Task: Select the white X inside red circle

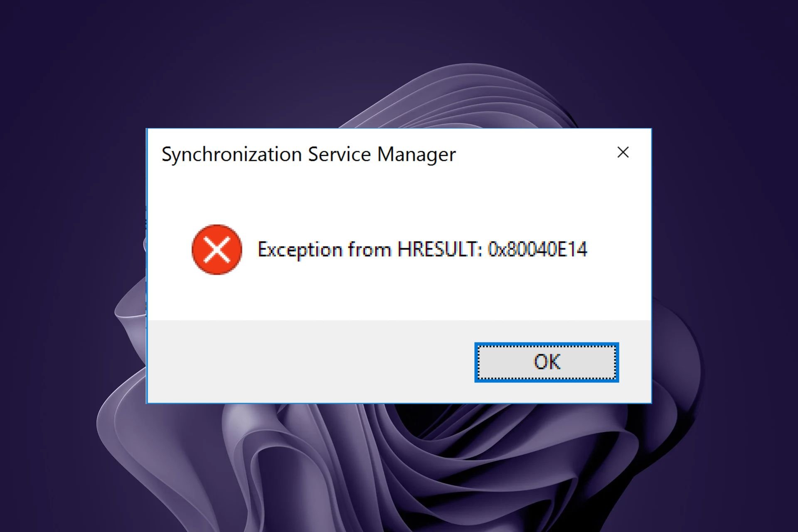Action: (x=217, y=249)
